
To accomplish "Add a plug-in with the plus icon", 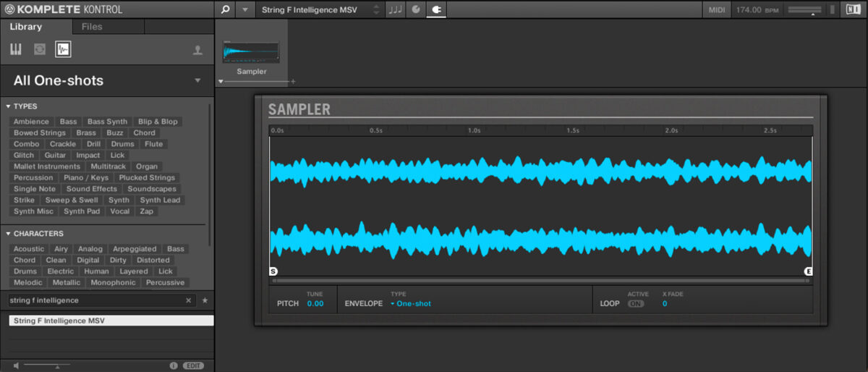I will (x=293, y=82).
